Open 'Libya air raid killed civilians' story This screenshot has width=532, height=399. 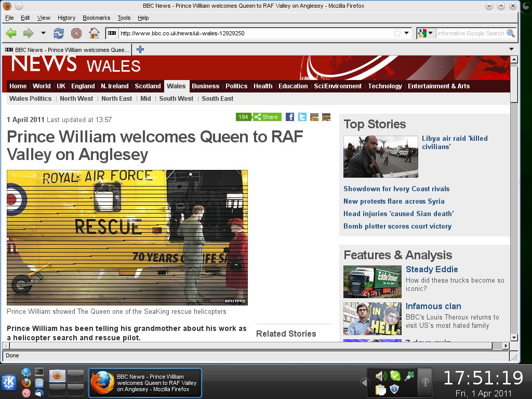(455, 142)
